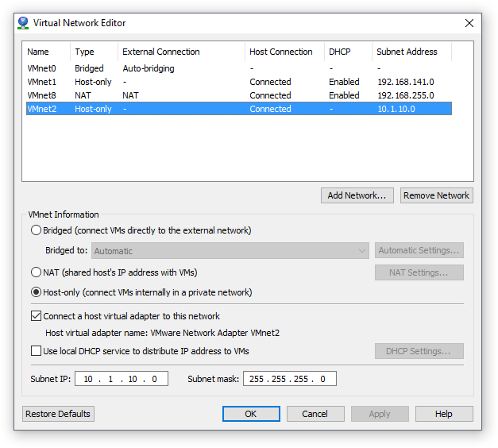The height and width of the screenshot is (448, 498).
Task: Open Help
Action: [x=444, y=414]
